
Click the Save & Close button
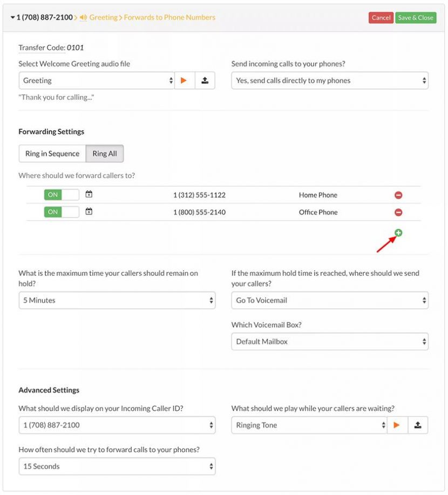(x=416, y=17)
